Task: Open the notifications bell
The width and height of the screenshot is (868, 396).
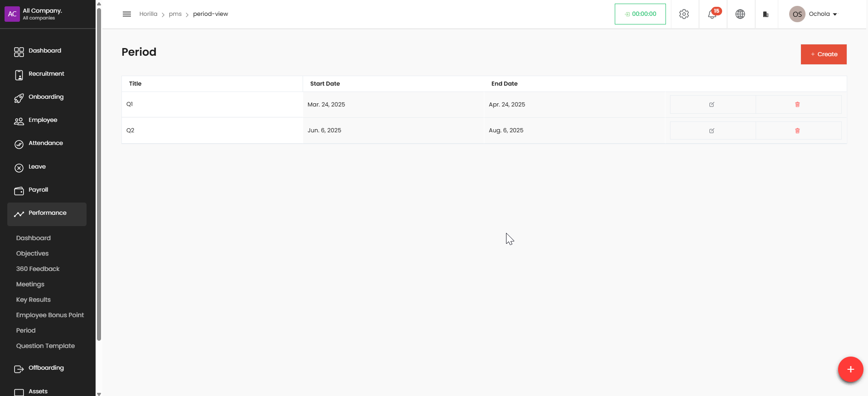Action: coord(713,14)
